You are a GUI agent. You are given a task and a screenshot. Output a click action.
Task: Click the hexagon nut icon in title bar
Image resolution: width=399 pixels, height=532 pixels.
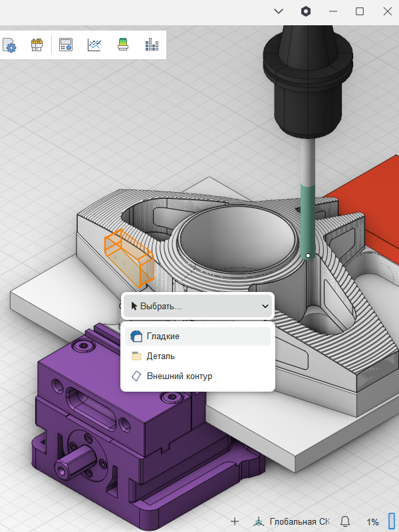[x=305, y=11]
